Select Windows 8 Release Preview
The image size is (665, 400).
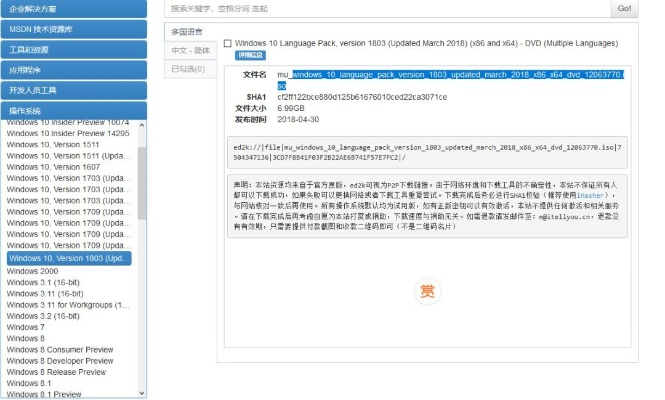(x=56, y=372)
